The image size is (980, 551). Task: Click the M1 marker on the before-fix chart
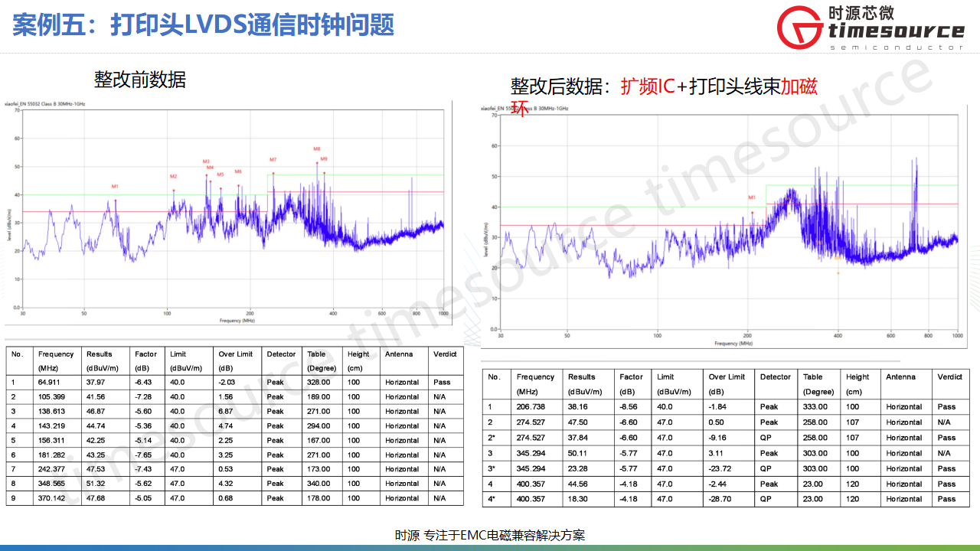tap(115, 186)
